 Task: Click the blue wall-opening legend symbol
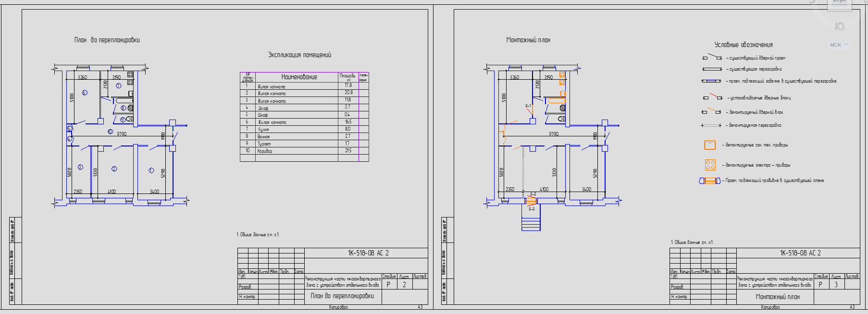(x=709, y=181)
